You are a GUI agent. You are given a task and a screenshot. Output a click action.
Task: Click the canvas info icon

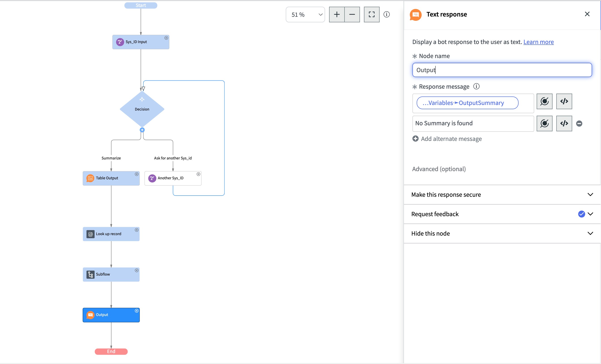coord(387,14)
